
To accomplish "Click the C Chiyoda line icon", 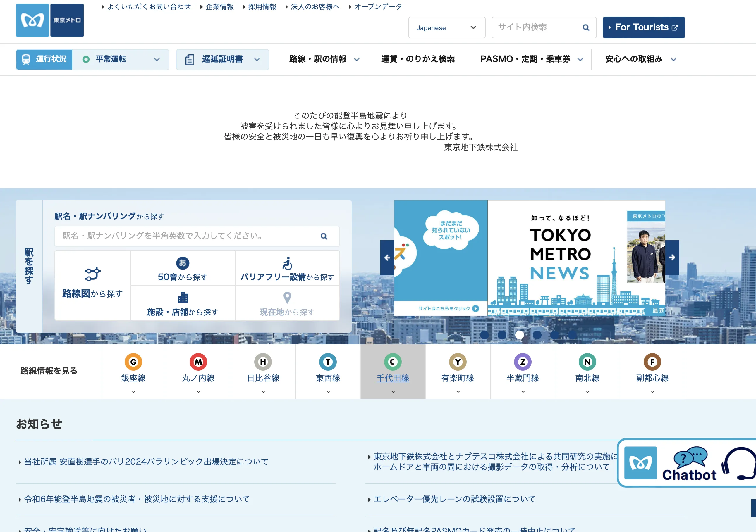I will coord(393,362).
